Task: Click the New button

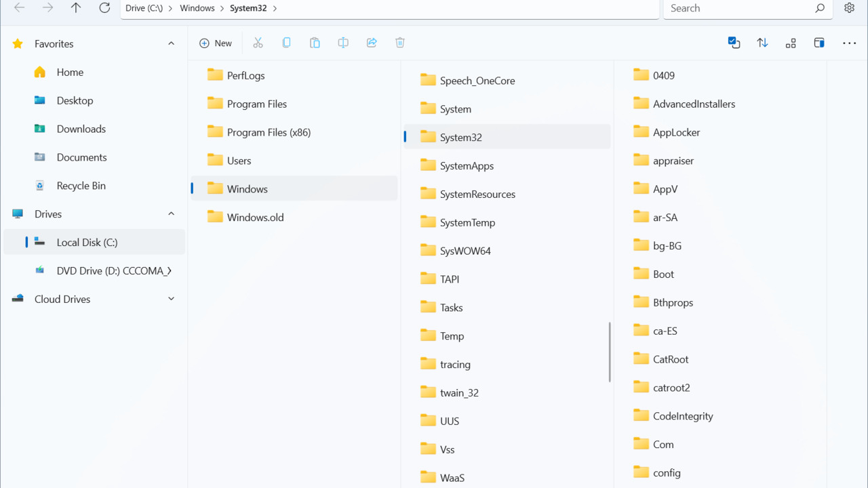Action: click(x=216, y=43)
